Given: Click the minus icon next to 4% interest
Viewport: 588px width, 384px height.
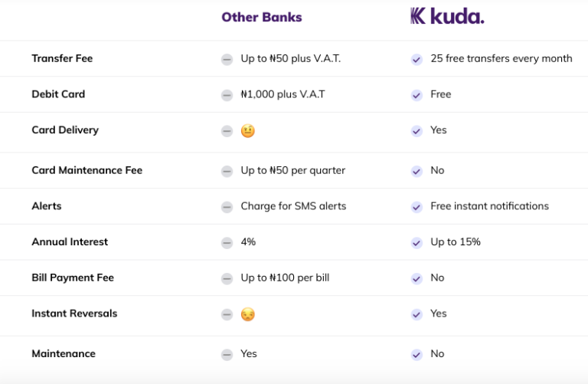Looking at the screenshot, I should pyautogui.click(x=227, y=243).
